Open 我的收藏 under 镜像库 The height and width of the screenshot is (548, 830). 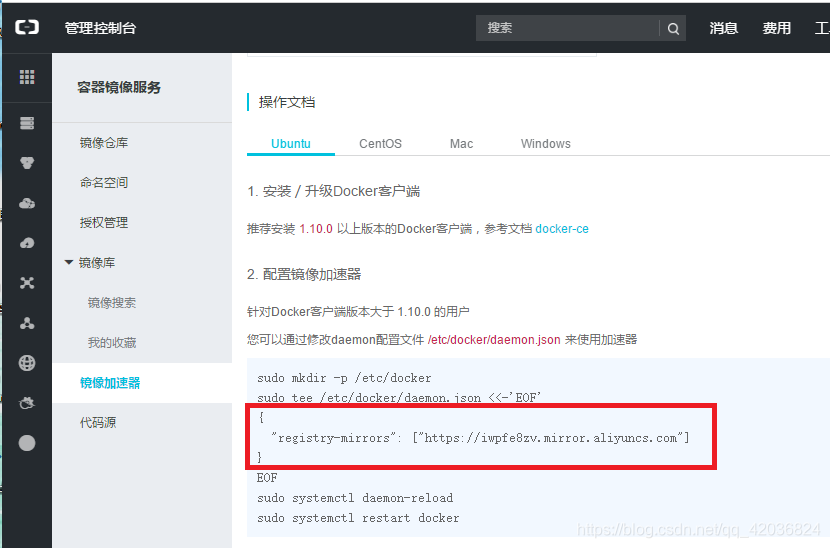(112, 343)
